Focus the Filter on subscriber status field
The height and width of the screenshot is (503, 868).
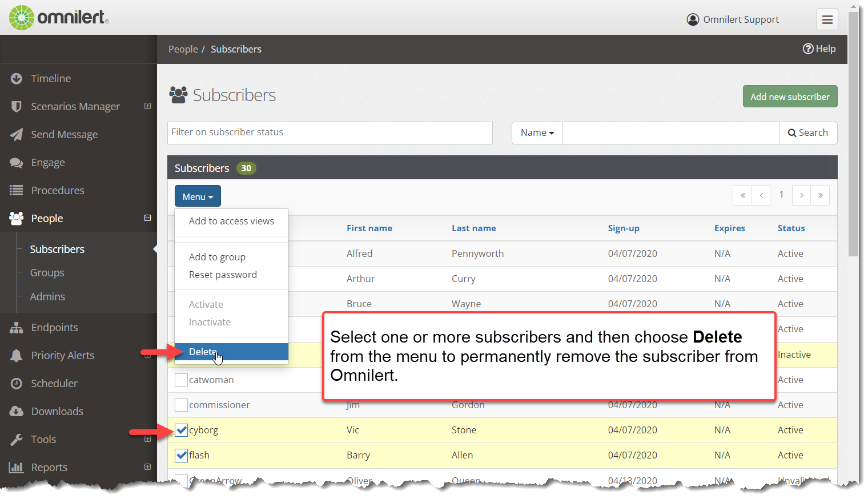(330, 132)
